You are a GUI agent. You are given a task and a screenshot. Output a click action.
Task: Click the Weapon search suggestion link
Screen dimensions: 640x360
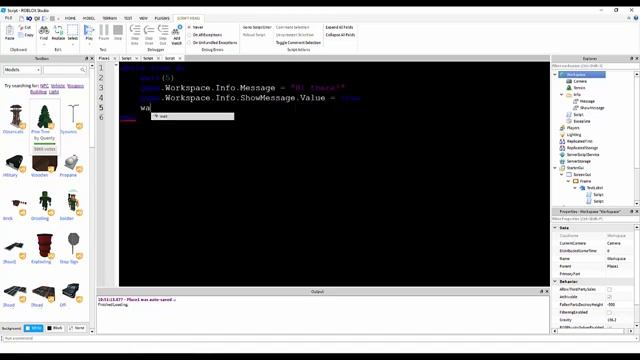tap(75, 86)
